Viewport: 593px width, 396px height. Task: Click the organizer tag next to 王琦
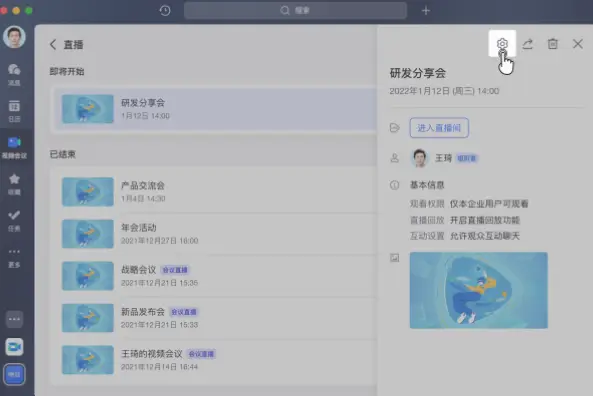(466, 158)
